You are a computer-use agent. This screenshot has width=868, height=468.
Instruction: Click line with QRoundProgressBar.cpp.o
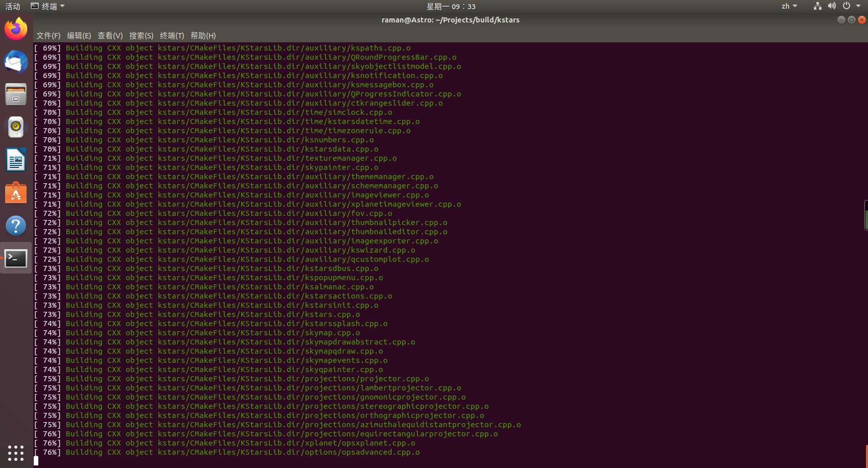[245, 57]
